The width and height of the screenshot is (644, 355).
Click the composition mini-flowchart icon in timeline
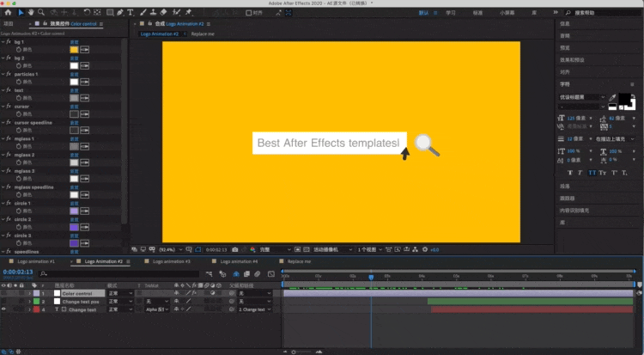209,273
